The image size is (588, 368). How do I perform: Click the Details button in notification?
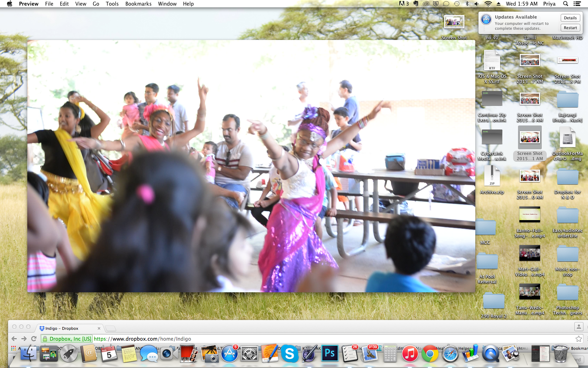[x=570, y=18]
